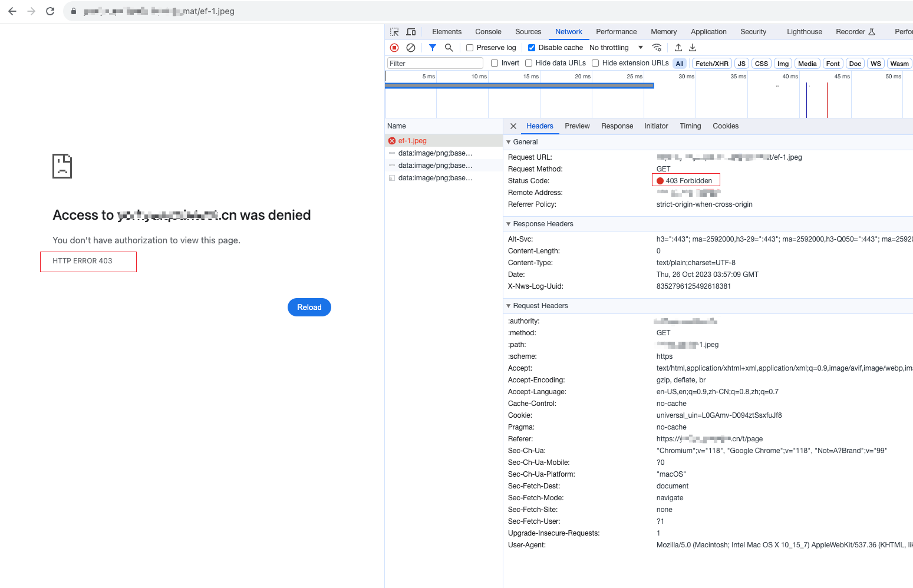Click the blue Reload button
913x588 pixels.
click(309, 308)
